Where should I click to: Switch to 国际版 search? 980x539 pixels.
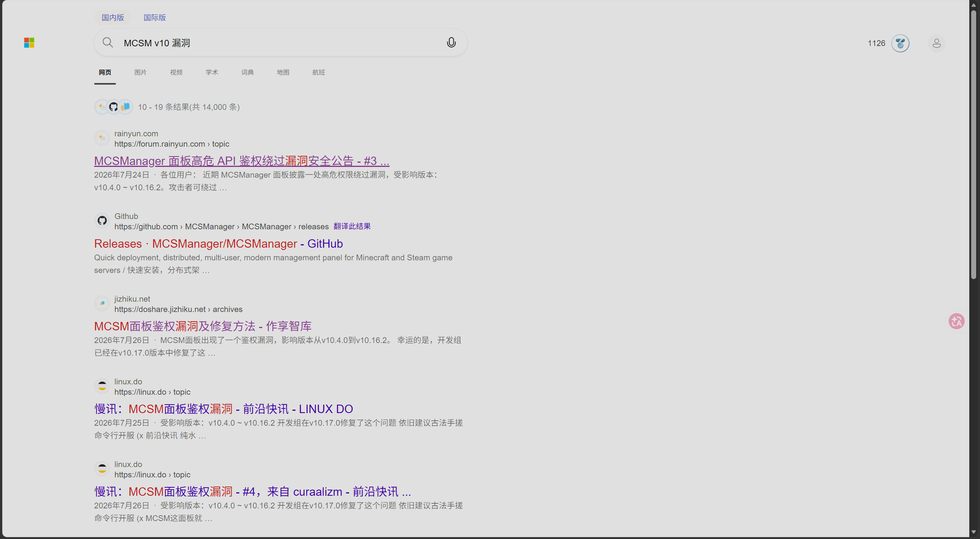click(x=155, y=18)
